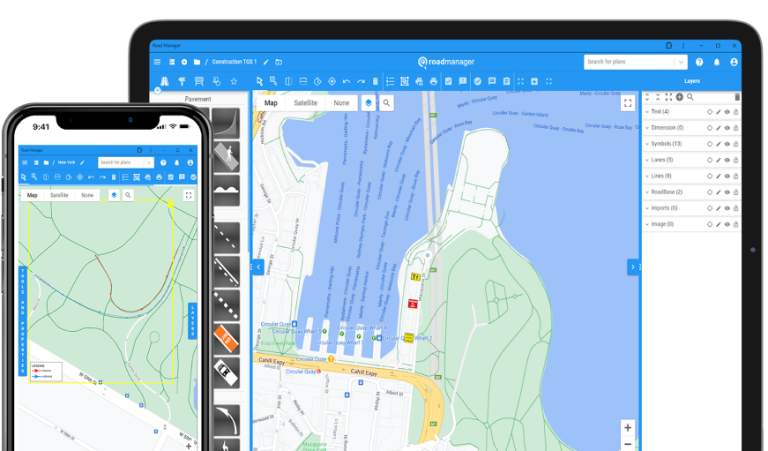Switch to Satellite tab on tablet map
The height and width of the screenshot is (451, 768).
(306, 103)
